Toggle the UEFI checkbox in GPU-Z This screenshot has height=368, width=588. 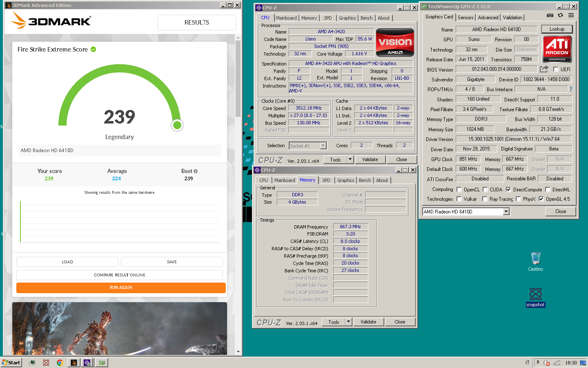pos(556,70)
